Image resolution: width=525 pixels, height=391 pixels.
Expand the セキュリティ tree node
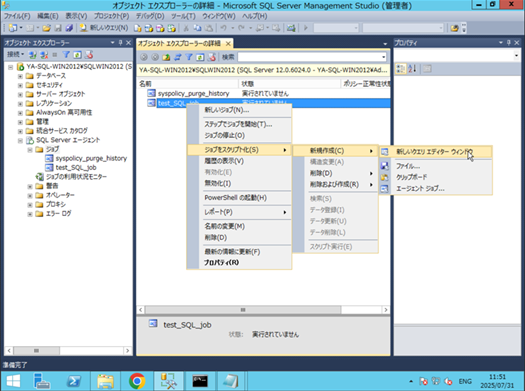[x=20, y=85]
